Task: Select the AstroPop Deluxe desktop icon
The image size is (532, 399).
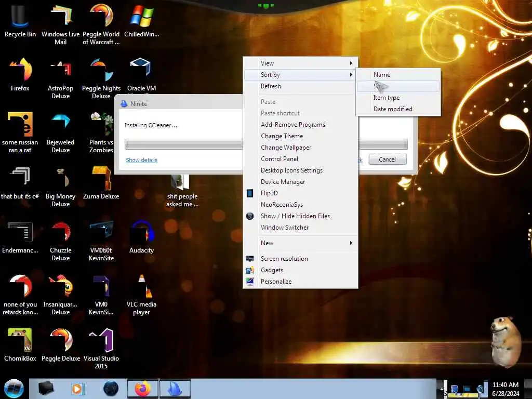Action: point(60,78)
